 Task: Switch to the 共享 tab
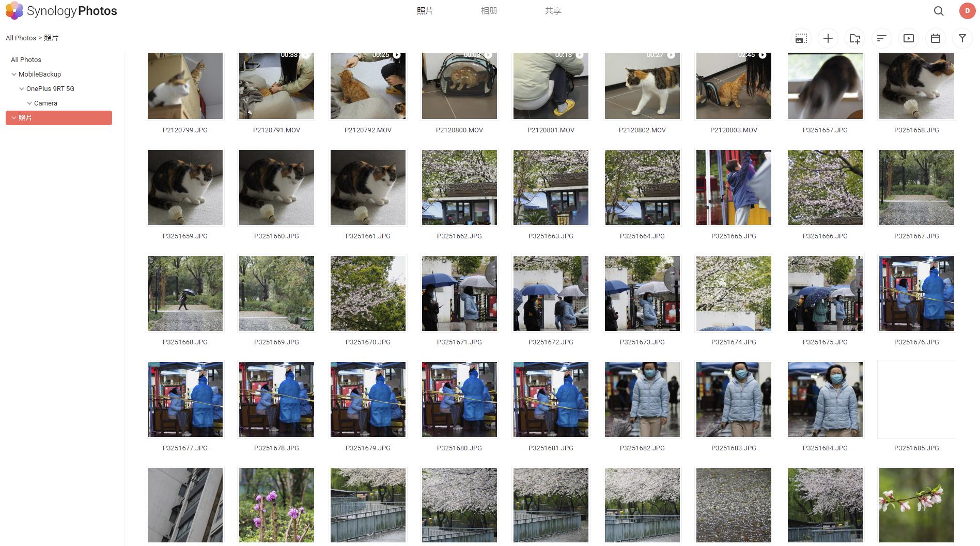(553, 11)
